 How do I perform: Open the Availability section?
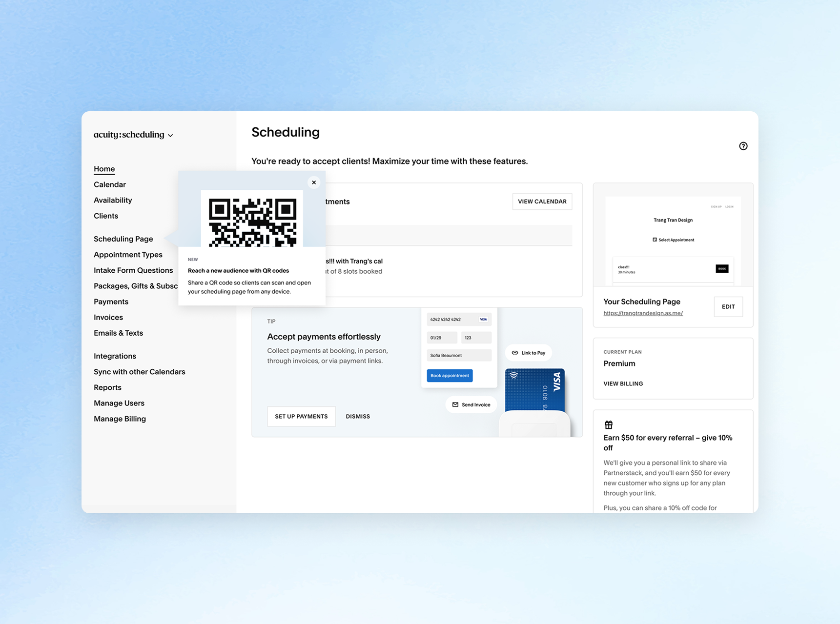[x=113, y=200]
